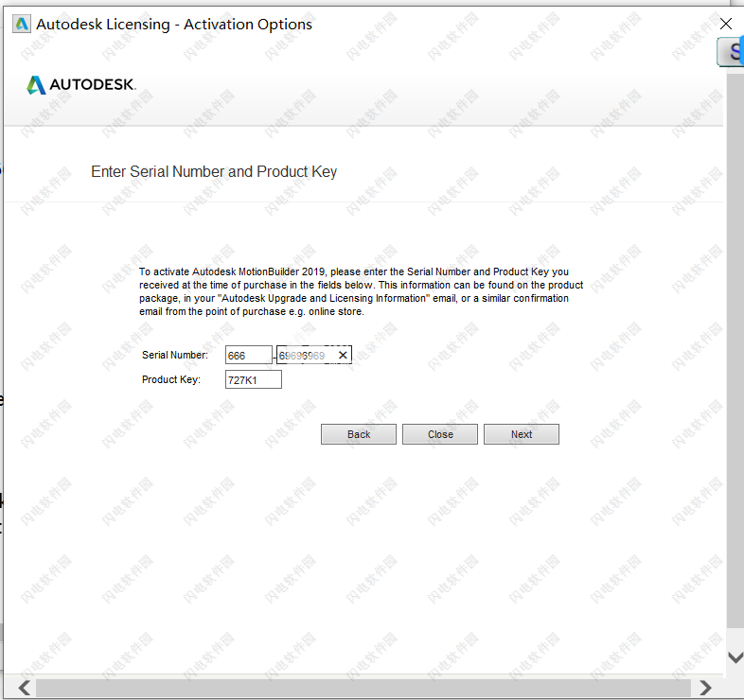Click the Close button
The height and width of the screenshot is (700, 744).
pyautogui.click(x=440, y=434)
